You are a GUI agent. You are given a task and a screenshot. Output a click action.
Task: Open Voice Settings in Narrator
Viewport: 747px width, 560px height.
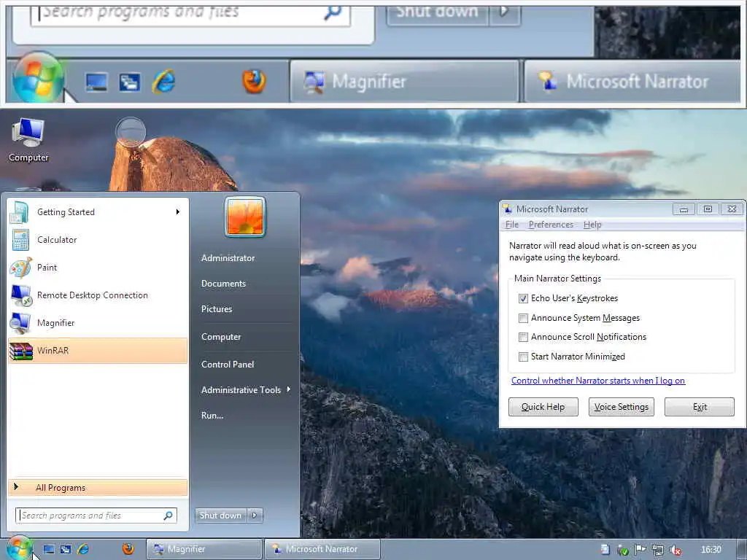click(x=622, y=407)
